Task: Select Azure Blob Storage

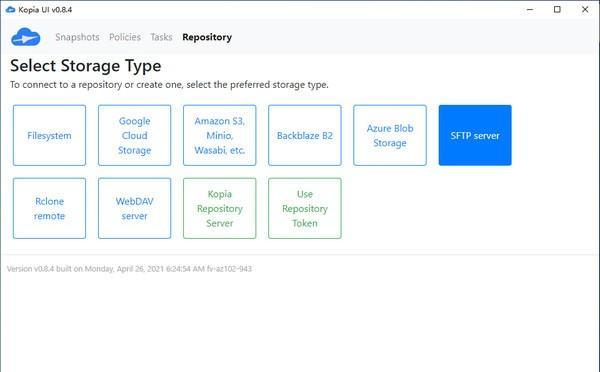Action: tap(390, 135)
